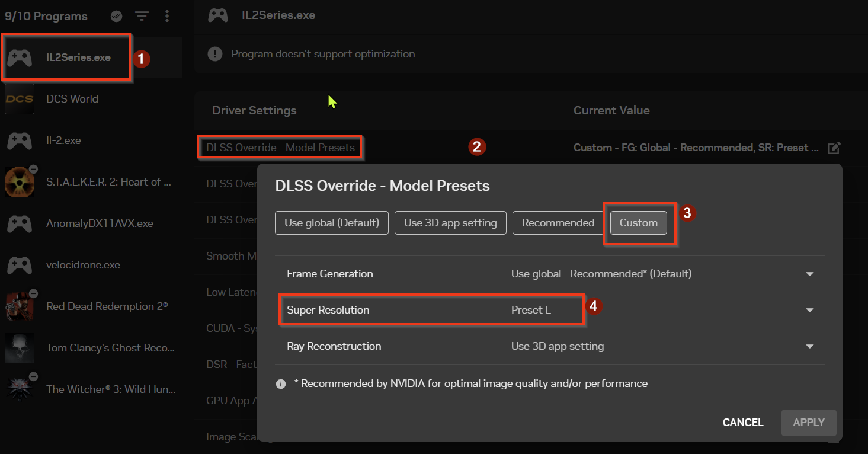Click the IL2Series.exe controller icon in list
868x454 pixels.
coord(20,57)
